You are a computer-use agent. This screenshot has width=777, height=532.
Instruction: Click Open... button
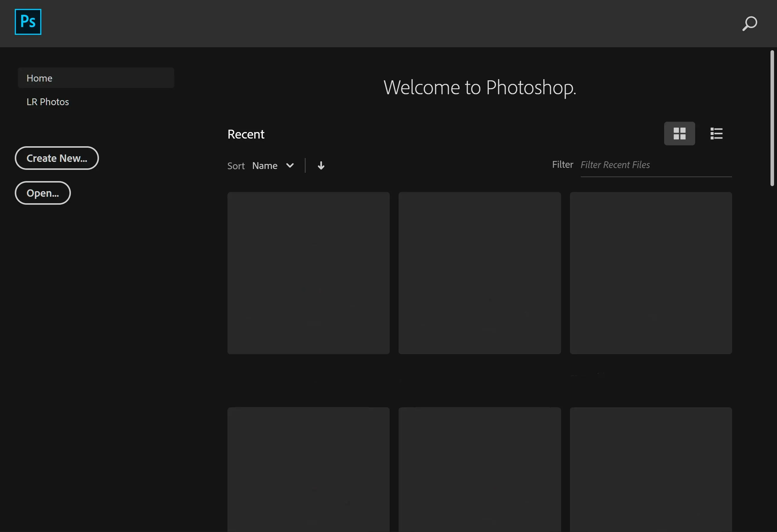coord(43,193)
